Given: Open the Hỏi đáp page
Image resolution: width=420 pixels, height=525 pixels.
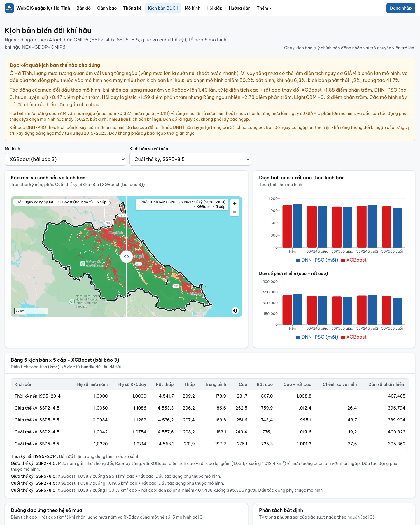Looking at the screenshot, I should [214, 8].
